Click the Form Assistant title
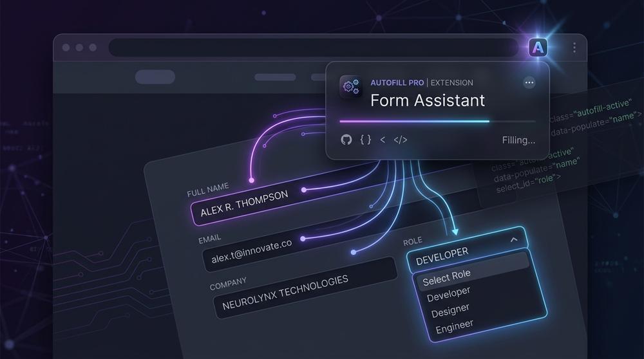The width and height of the screenshot is (644, 359). [x=428, y=100]
